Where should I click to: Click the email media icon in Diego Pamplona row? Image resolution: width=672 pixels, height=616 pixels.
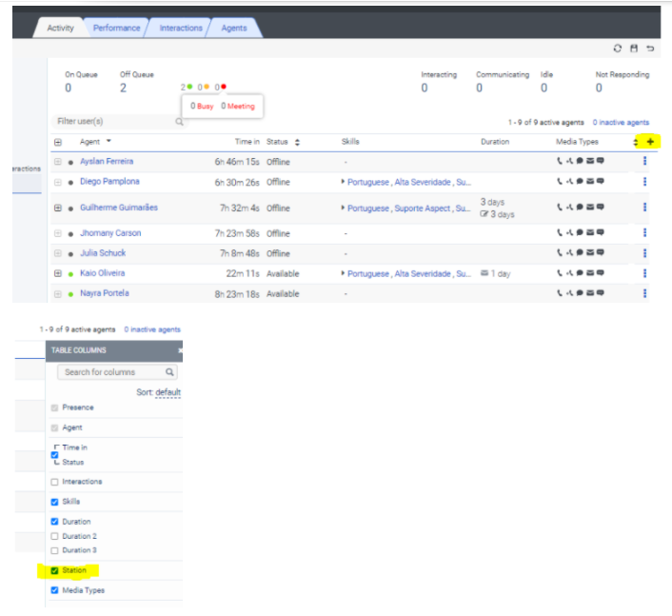pos(590,181)
